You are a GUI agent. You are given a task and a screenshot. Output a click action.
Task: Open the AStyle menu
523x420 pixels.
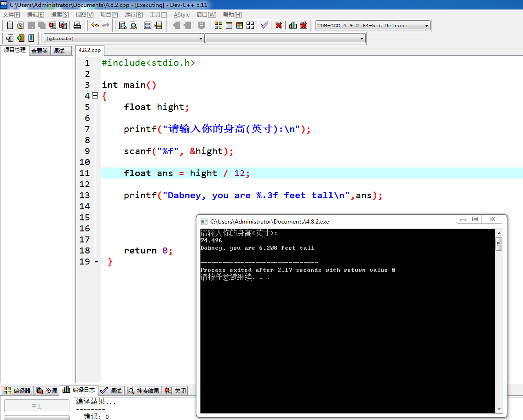(182, 15)
